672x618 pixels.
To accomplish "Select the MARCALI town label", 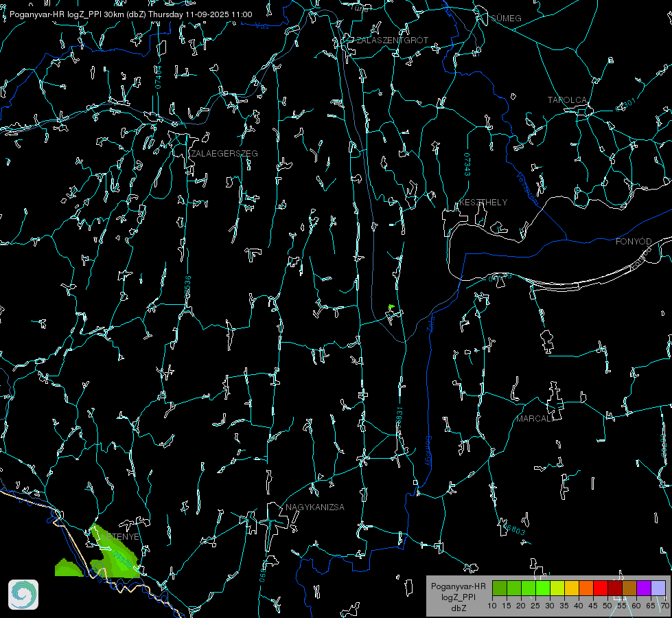I will [x=535, y=418].
